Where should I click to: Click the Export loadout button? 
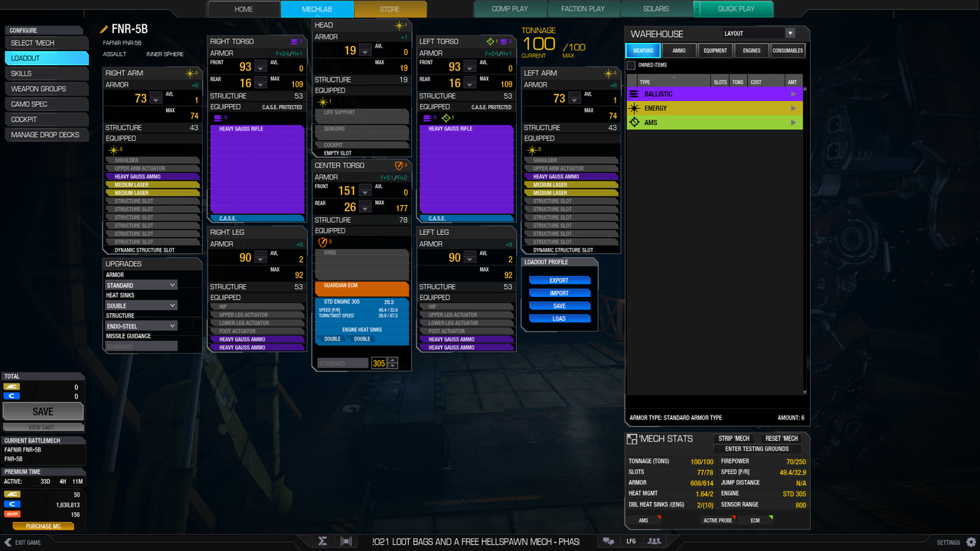[559, 280]
